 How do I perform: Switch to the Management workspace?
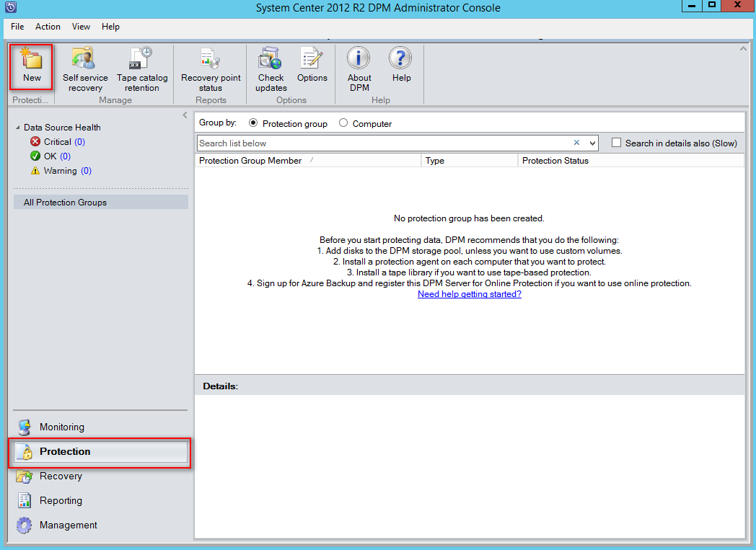[x=101, y=525]
